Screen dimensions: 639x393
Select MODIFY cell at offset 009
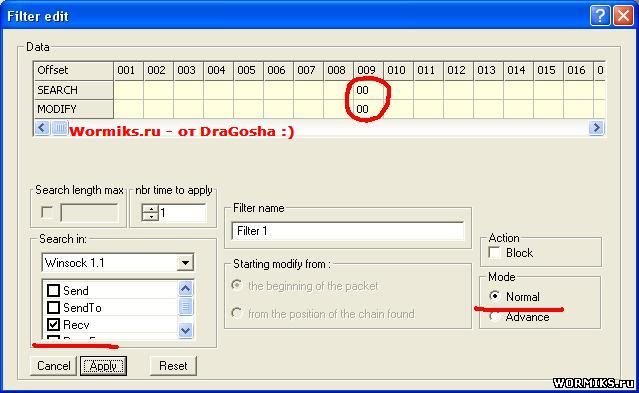[x=368, y=109]
